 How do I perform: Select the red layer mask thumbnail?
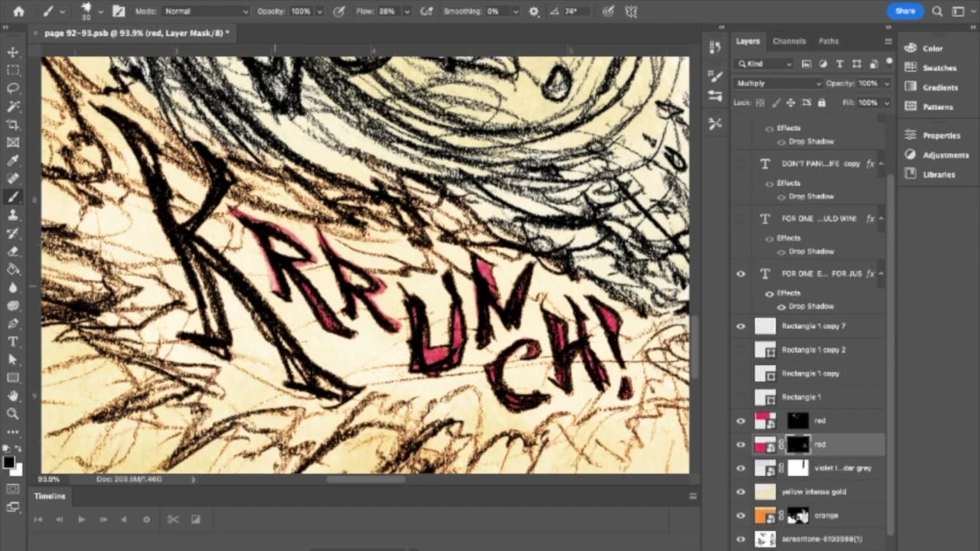coord(798,445)
